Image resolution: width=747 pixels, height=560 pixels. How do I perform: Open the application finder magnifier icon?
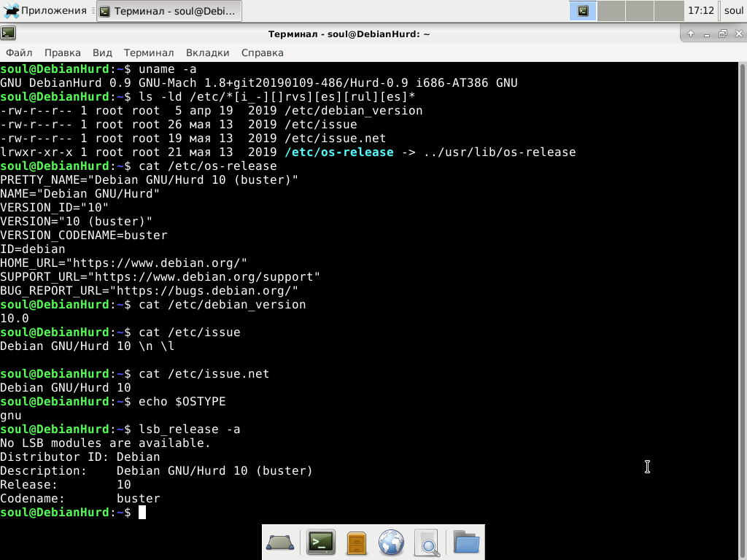pyautogui.click(x=427, y=542)
